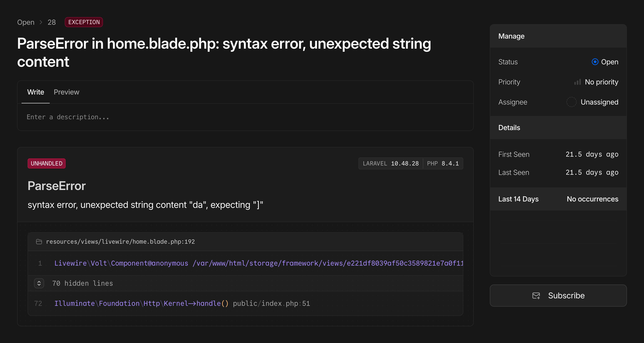Select stack frame 1 Livewire Volt Component
This screenshot has height=343, width=644.
245,263
